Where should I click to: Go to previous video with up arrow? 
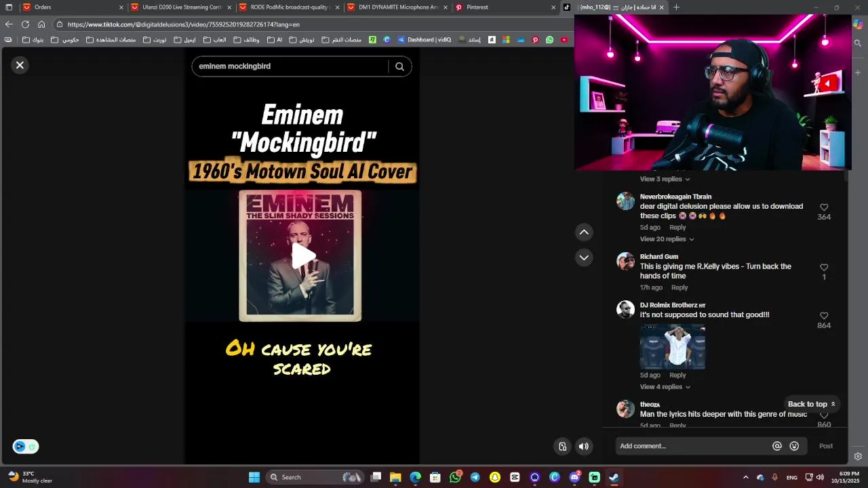(x=584, y=232)
